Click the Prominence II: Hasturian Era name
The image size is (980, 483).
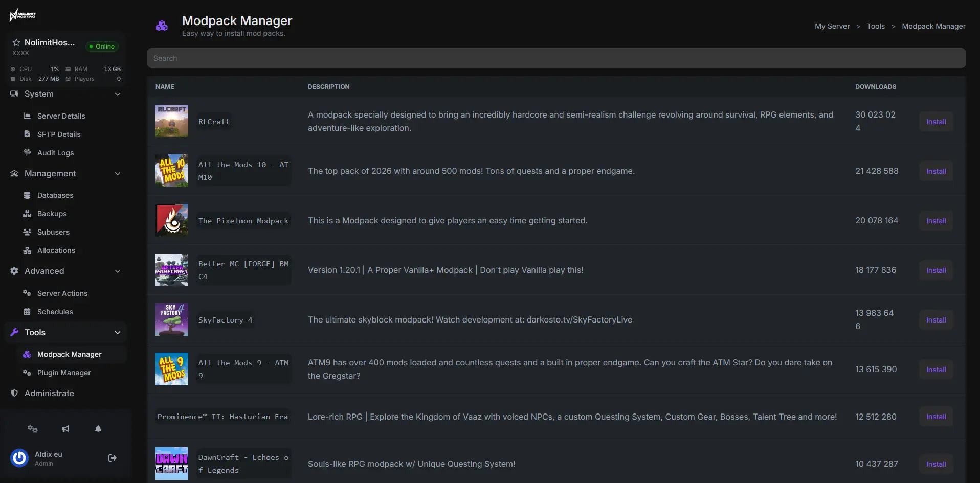[222, 417]
